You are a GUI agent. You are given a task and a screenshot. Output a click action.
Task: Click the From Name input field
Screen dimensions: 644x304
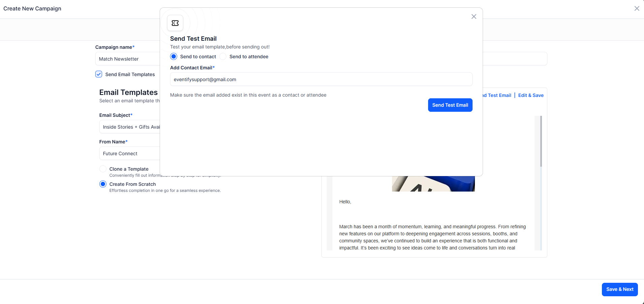click(x=130, y=154)
